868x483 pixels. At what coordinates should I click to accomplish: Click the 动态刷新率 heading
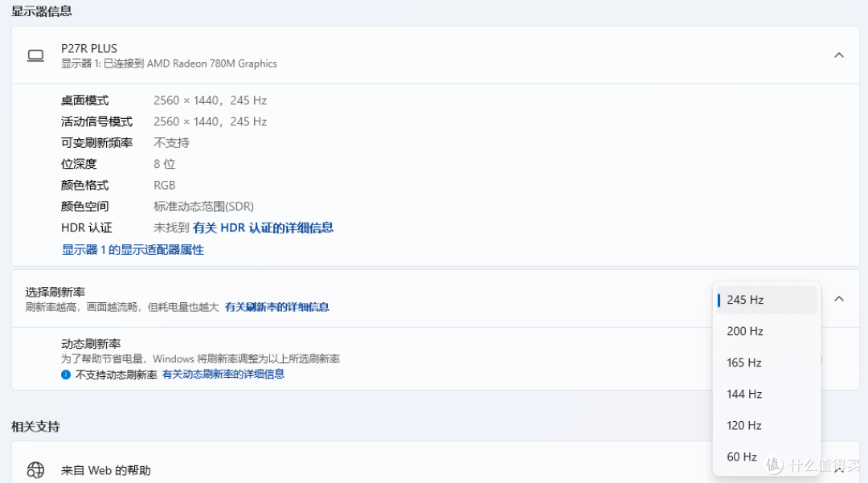click(91, 344)
